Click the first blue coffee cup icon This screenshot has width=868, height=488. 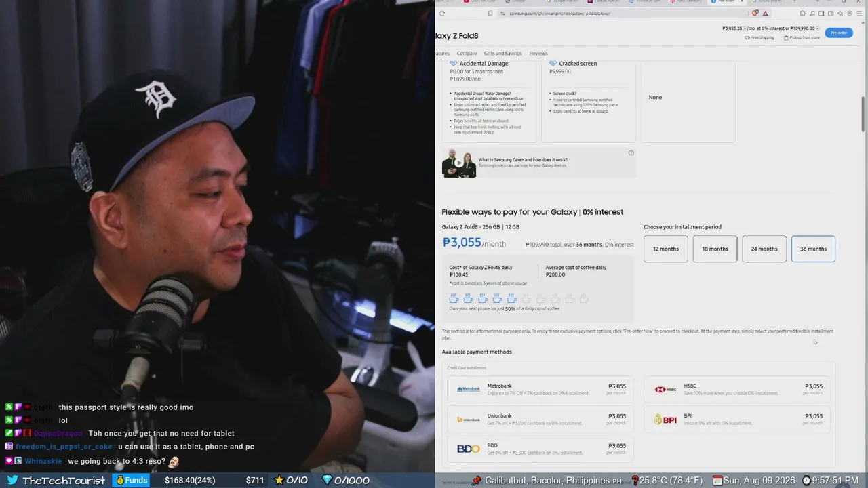[x=454, y=298]
